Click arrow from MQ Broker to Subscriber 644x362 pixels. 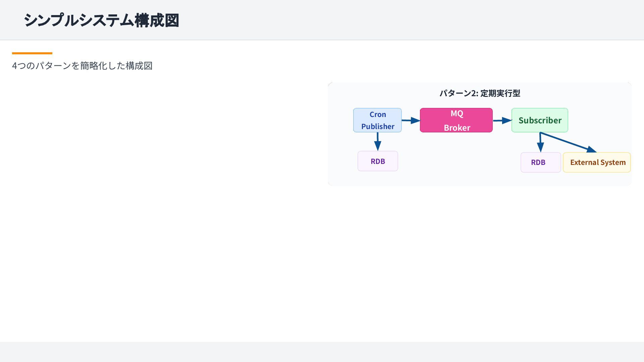[x=502, y=120]
